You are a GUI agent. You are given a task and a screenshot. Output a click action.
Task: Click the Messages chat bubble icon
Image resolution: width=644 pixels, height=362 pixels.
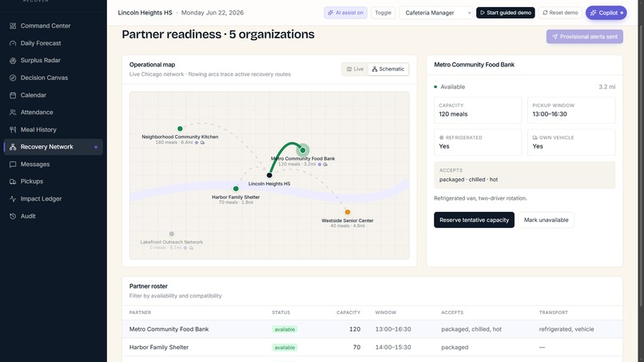(x=13, y=164)
